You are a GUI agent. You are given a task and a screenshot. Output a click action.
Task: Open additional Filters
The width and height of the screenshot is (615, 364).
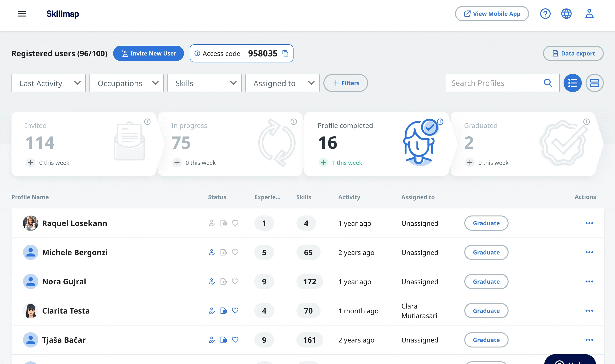(346, 83)
